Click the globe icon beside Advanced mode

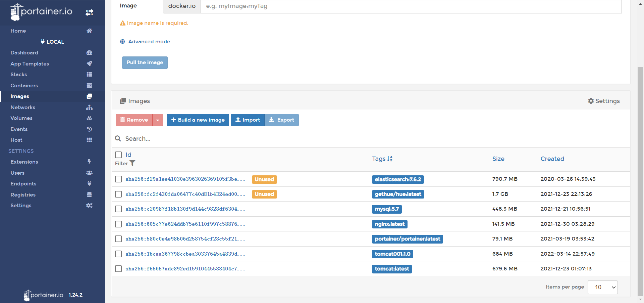tap(122, 42)
